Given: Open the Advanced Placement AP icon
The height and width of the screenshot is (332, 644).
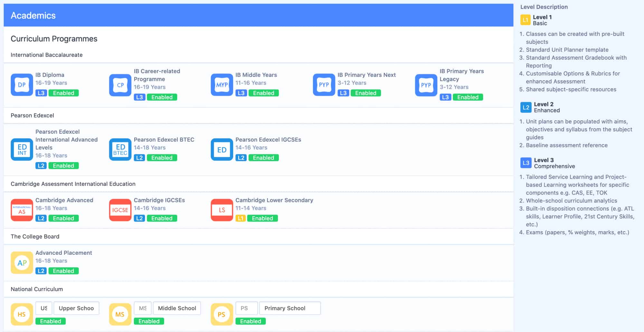Looking at the screenshot, I should pos(22,263).
